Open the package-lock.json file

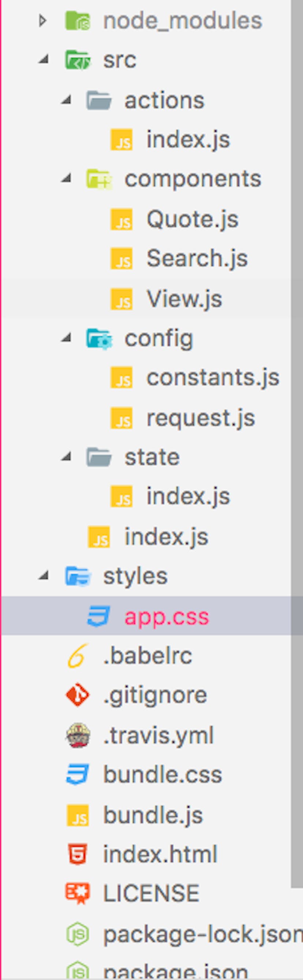203,935
